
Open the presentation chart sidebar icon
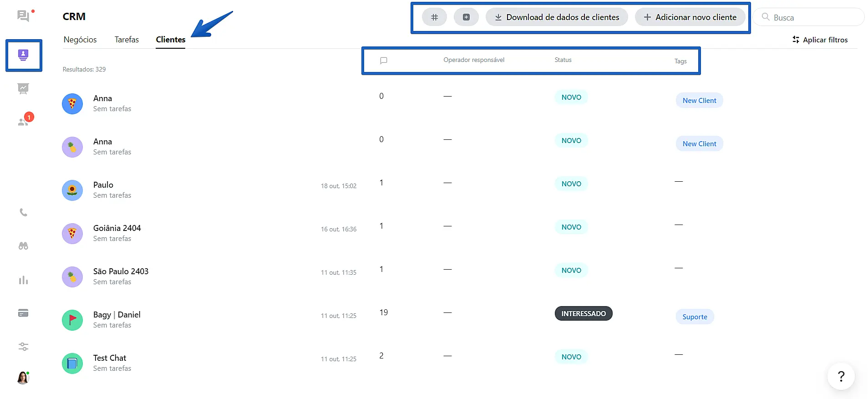coord(23,88)
